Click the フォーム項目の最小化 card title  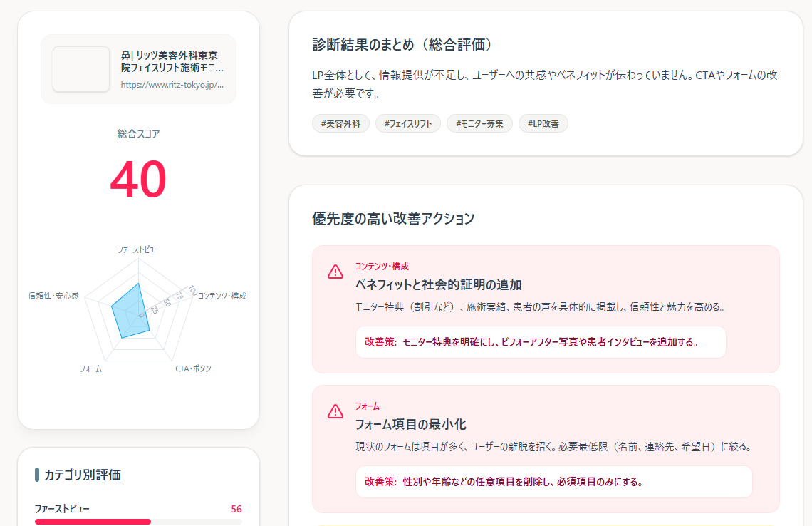click(411, 424)
